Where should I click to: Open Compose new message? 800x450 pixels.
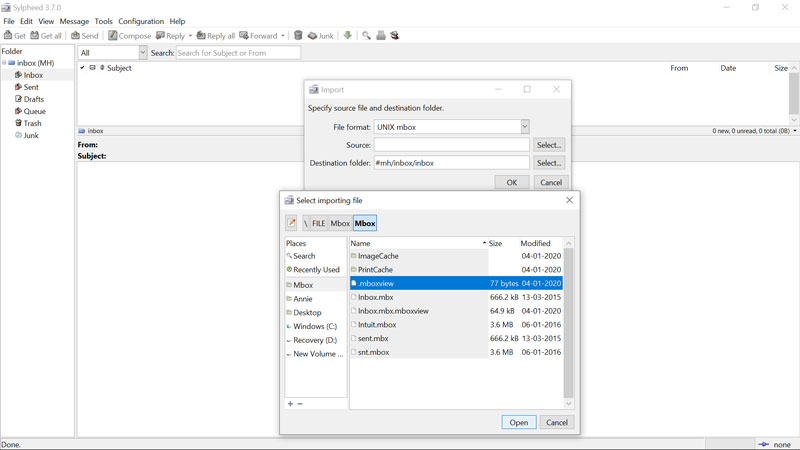click(130, 36)
